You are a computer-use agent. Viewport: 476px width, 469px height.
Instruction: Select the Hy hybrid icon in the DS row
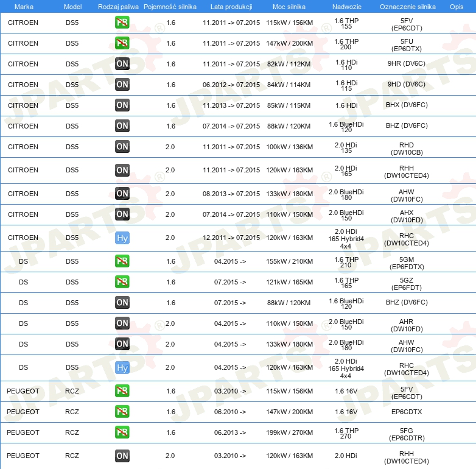tap(122, 367)
